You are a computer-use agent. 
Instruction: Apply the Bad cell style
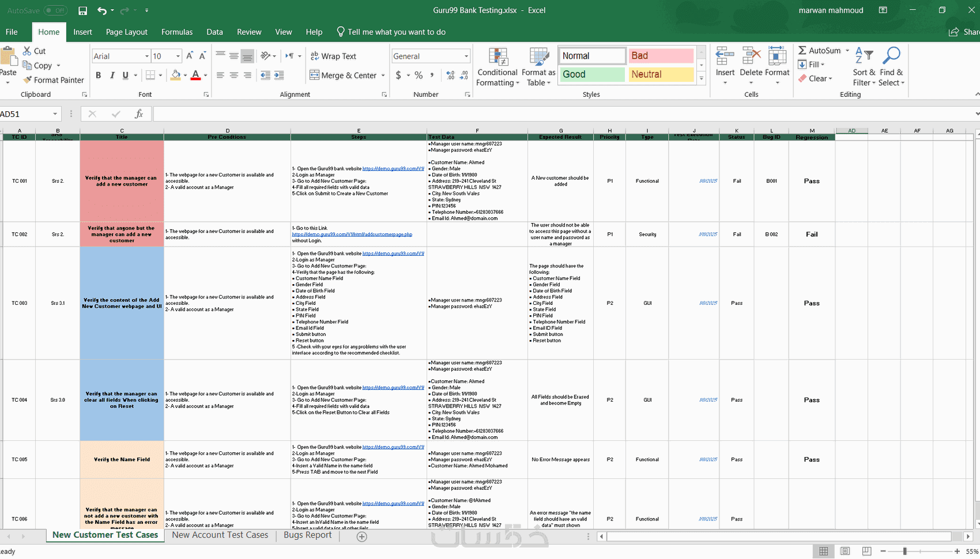[661, 56]
